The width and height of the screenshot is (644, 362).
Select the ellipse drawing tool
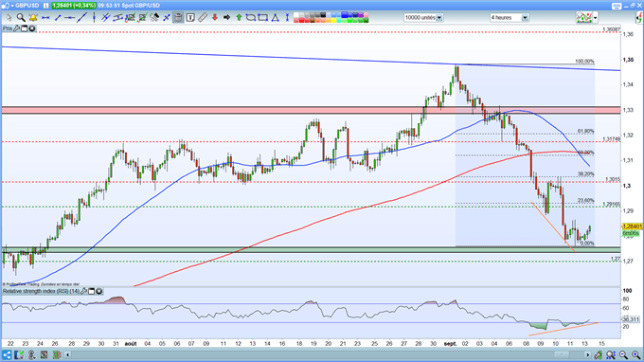(251, 18)
